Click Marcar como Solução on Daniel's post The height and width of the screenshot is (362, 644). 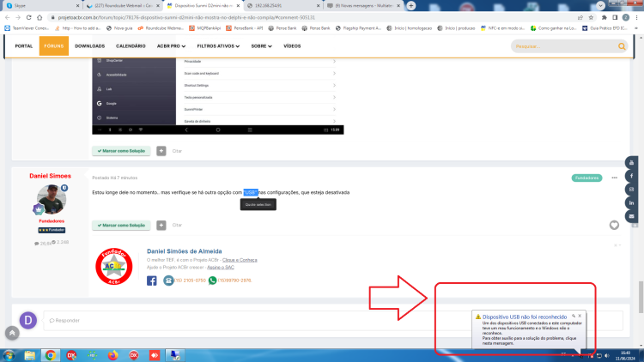tap(121, 226)
